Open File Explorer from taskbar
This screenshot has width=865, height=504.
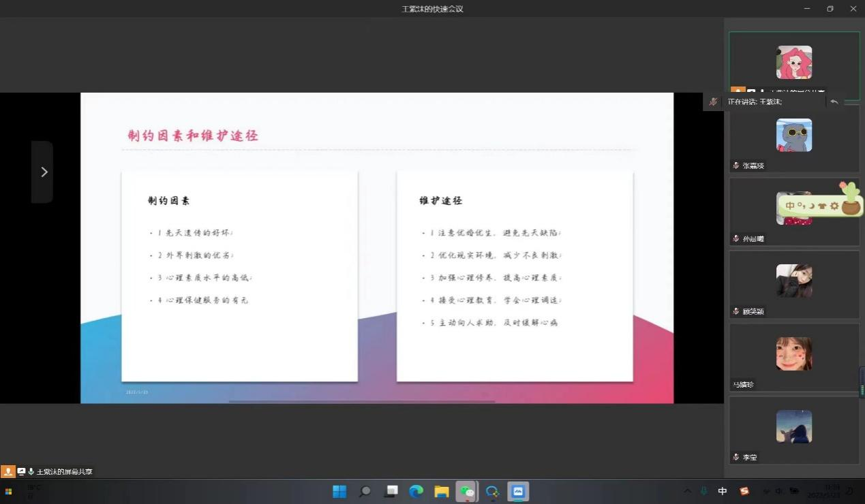click(441, 491)
